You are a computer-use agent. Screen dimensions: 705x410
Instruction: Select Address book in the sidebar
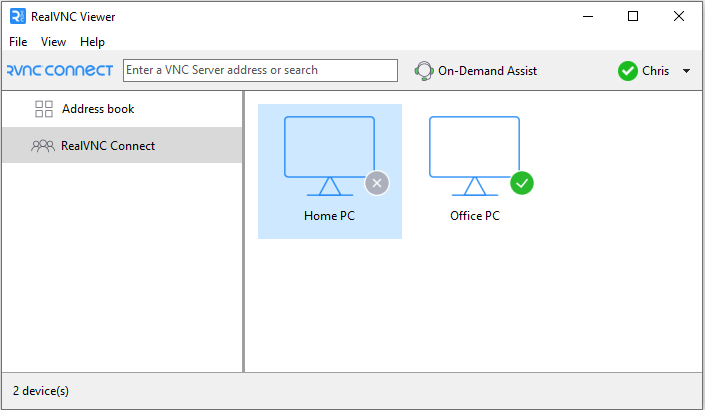tap(122, 109)
